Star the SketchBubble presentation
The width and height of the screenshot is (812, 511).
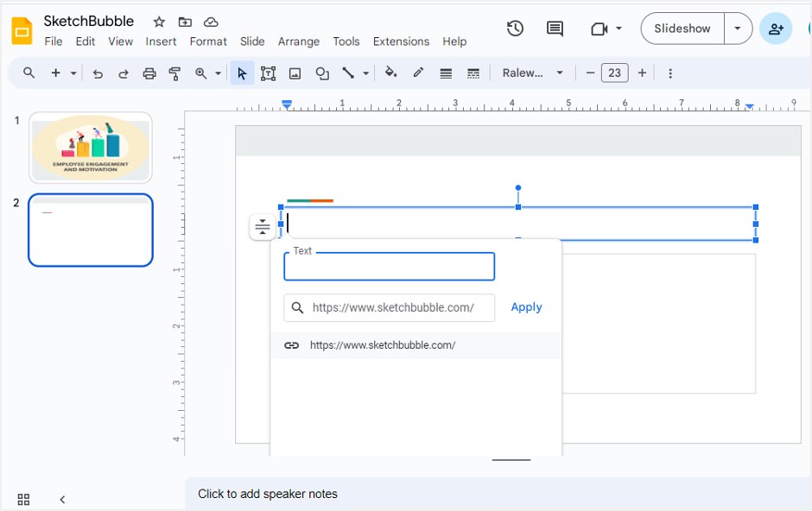[x=159, y=22]
